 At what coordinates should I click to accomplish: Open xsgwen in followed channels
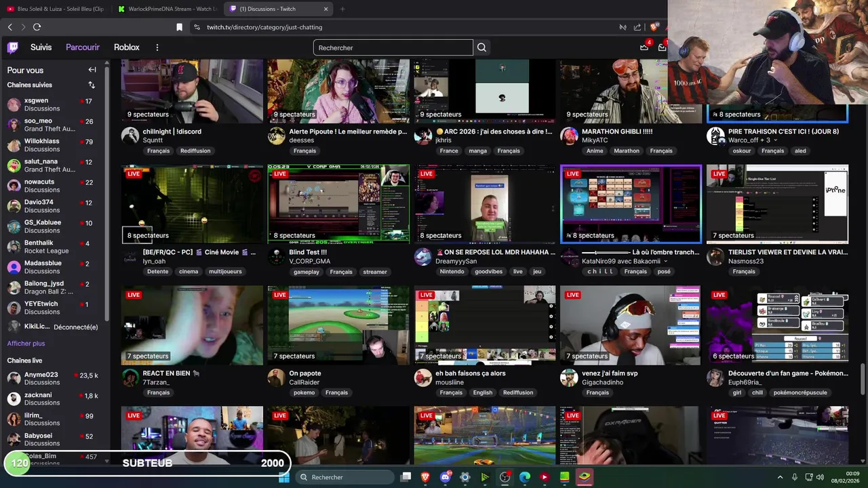(x=54, y=104)
